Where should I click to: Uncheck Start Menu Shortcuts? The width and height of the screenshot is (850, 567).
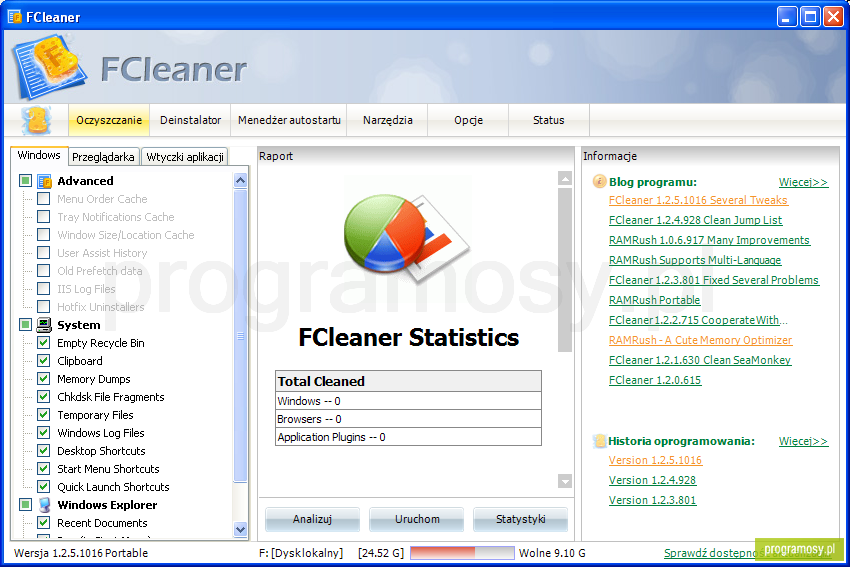click(43, 468)
